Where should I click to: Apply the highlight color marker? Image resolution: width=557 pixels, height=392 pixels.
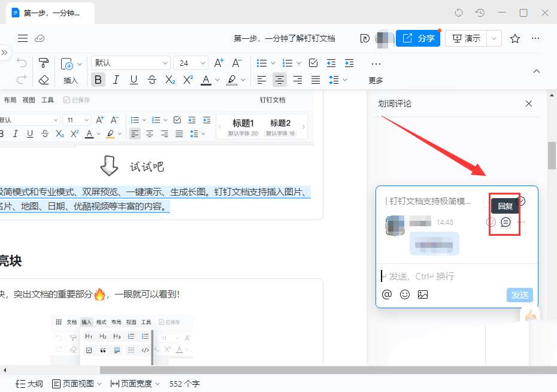(x=232, y=80)
